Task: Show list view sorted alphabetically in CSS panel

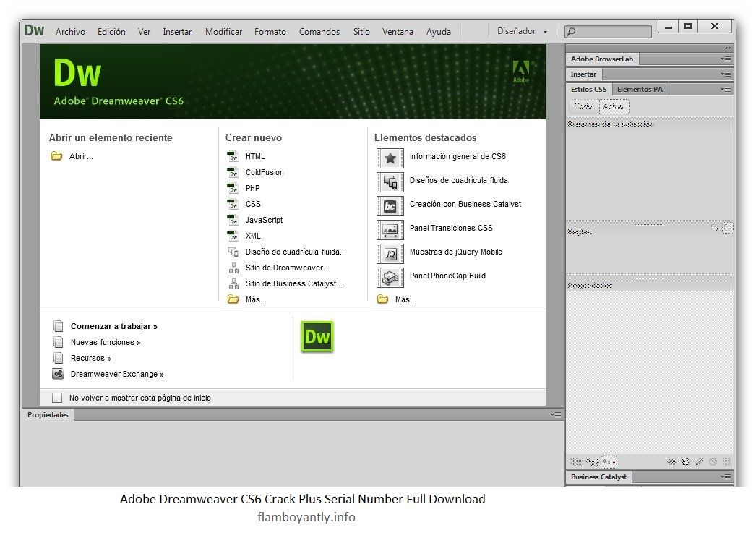Action: 592,462
